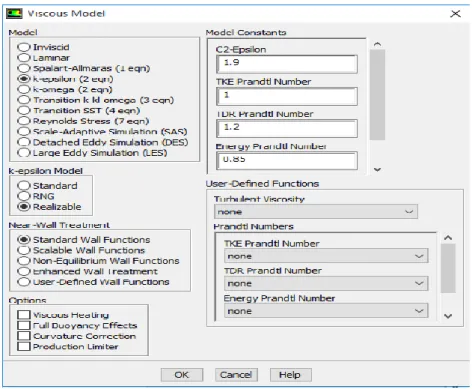Open Energy Prandtl Number UDF dropdown
This screenshot has height=389, width=472.
point(326,311)
